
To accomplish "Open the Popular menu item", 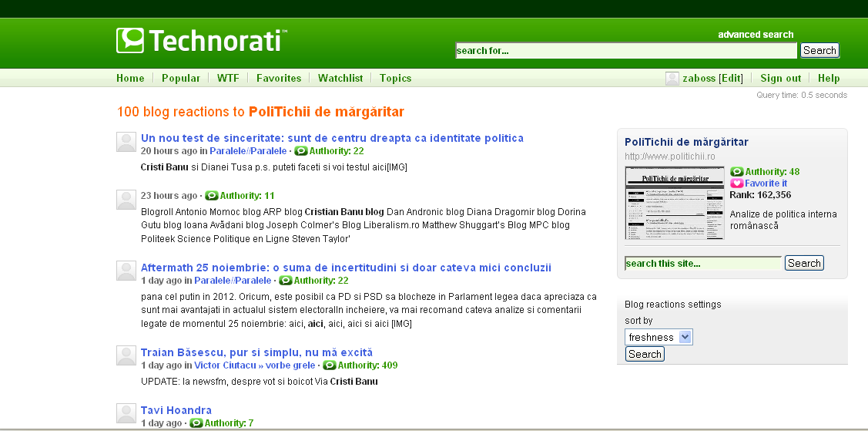I will pyautogui.click(x=180, y=78).
